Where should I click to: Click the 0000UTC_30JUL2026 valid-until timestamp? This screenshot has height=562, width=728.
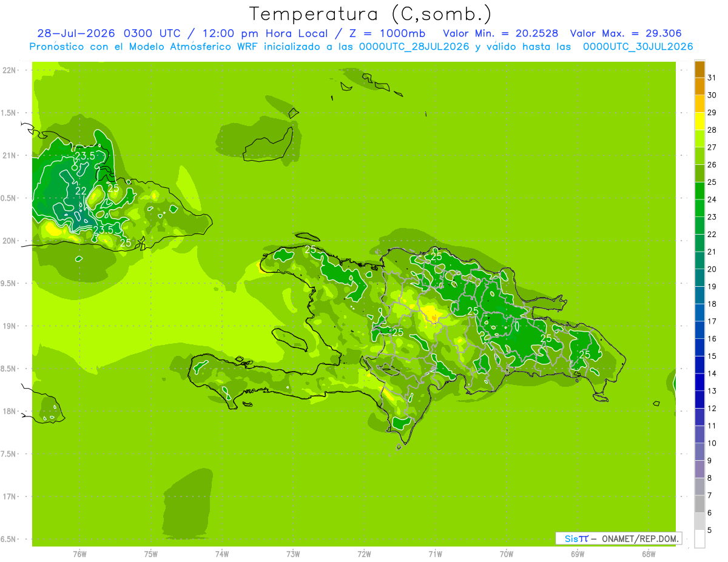point(638,47)
